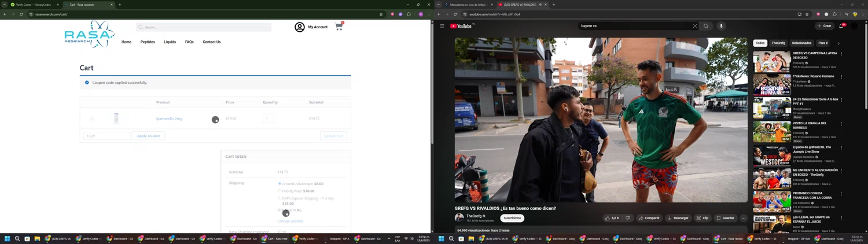Switch to Marcadores en vivo de fútbol tab
Viewport: 868px width, 244px height.
click(x=469, y=5)
